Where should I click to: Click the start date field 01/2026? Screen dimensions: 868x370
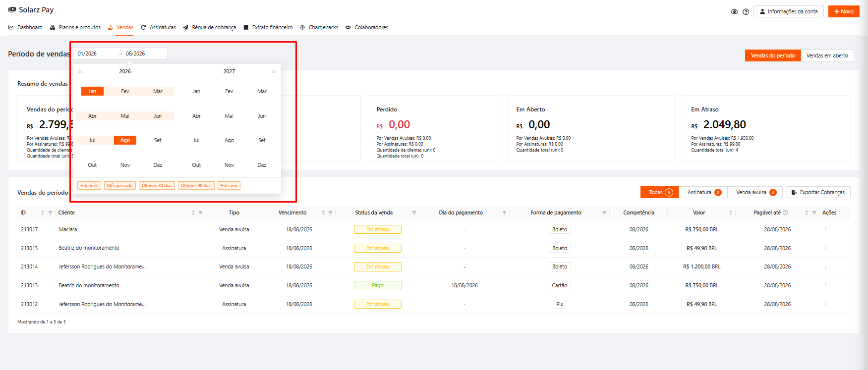[95, 53]
